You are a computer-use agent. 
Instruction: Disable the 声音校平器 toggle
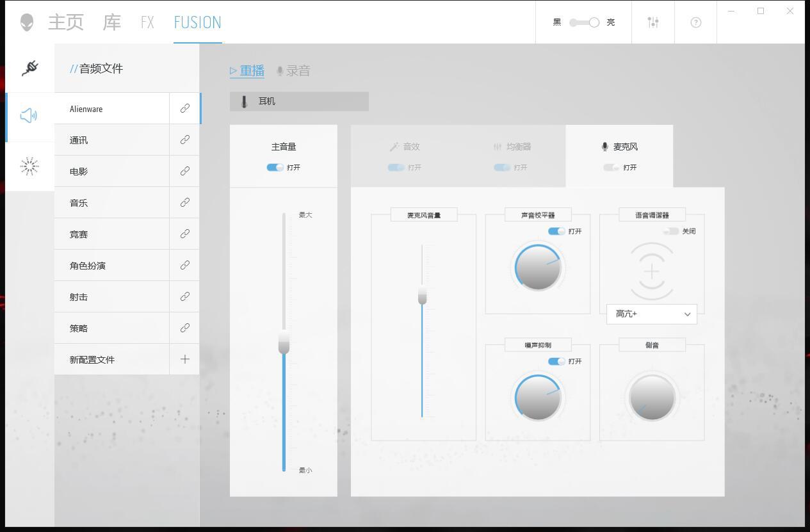tap(556, 231)
